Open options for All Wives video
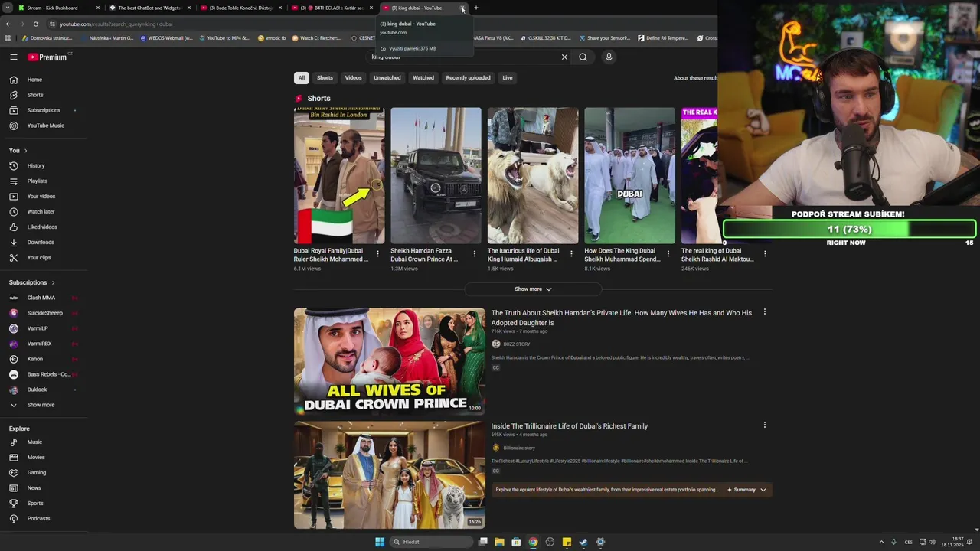The width and height of the screenshot is (980, 551). click(x=764, y=312)
